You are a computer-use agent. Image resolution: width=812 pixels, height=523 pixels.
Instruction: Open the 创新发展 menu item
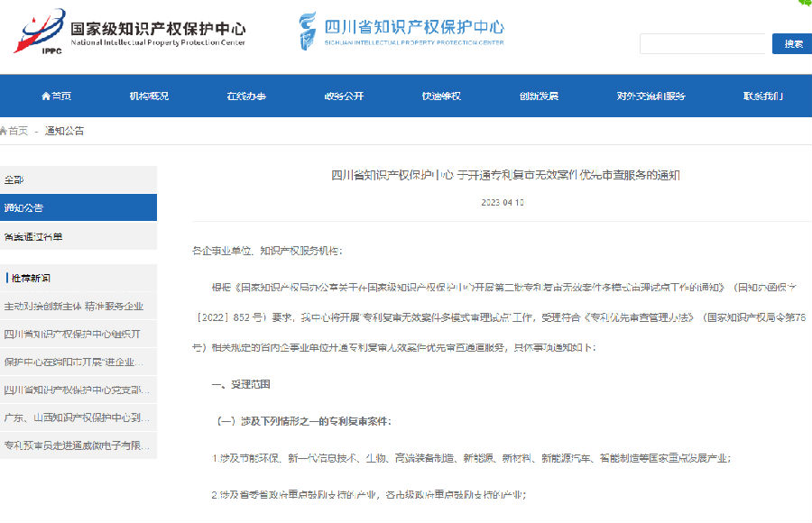tap(539, 96)
